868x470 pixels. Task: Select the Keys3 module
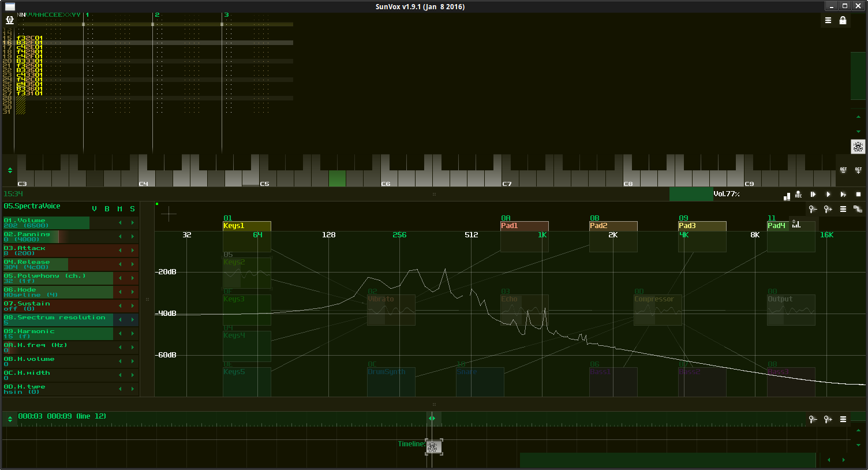tap(247, 310)
